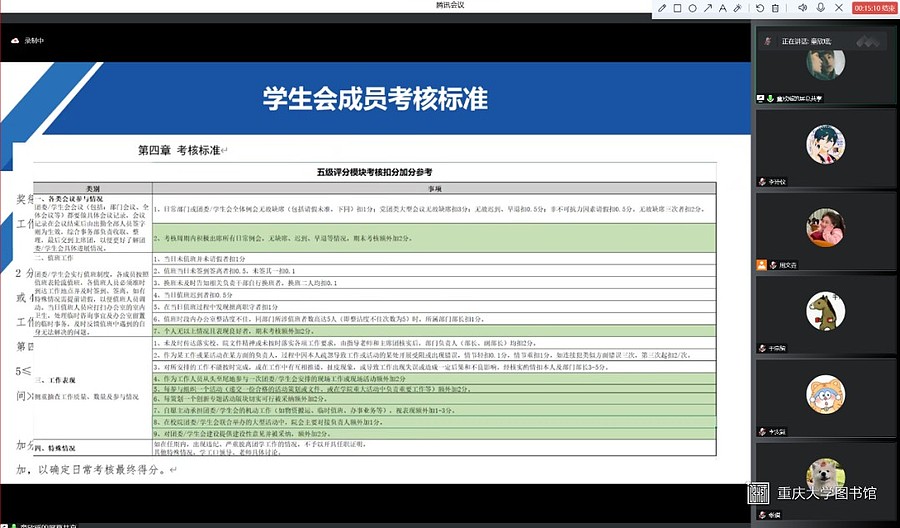Select the ellipse annotation tool
The height and width of the screenshot is (528, 900).
pyautogui.click(x=693, y=8)
